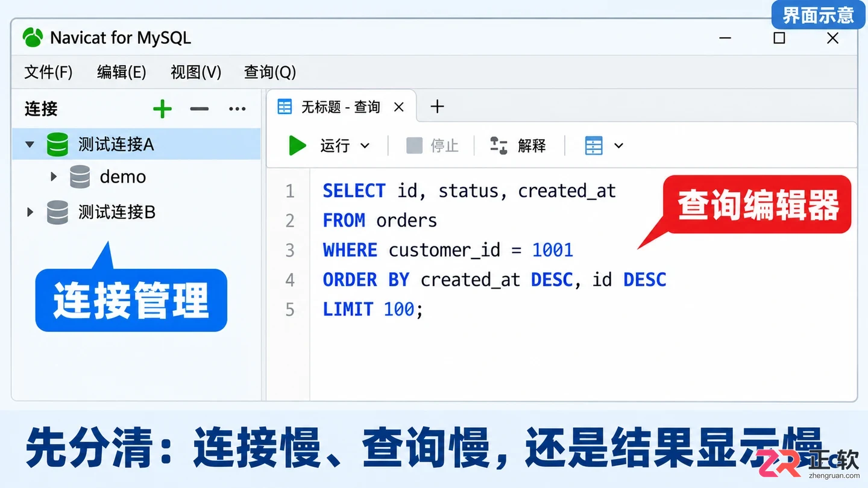The image size is (868, 488).
Task: Switch to the 无标题 - 查询 tab
Action: tap(341, 107)
